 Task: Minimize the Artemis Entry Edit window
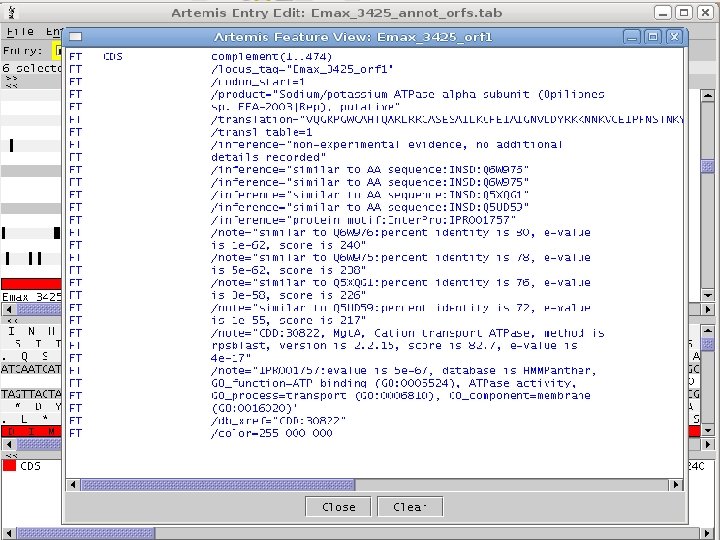663,12
